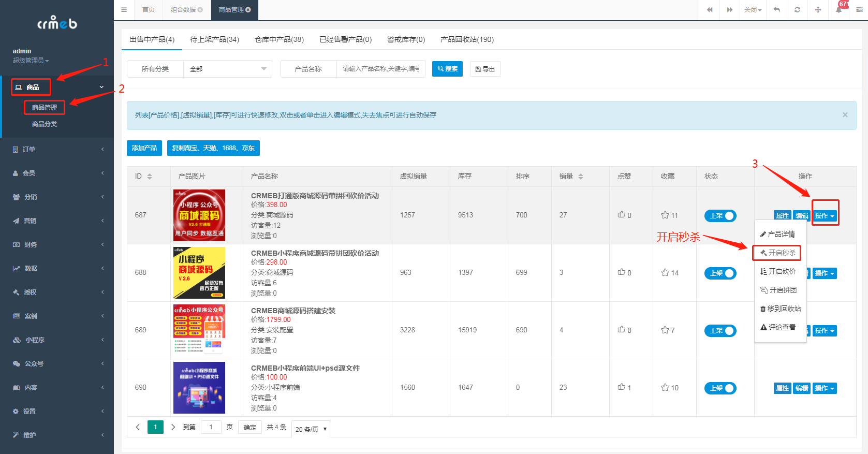Select 评论查看 in the dropdown menu
This screenshot has height=454, width=868.
point(781,327)
